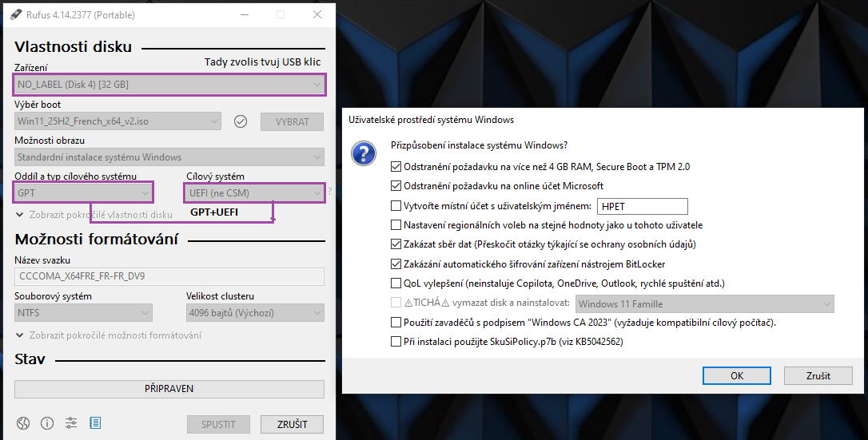Click the Stav heading
868x440 pixels.
30,359
